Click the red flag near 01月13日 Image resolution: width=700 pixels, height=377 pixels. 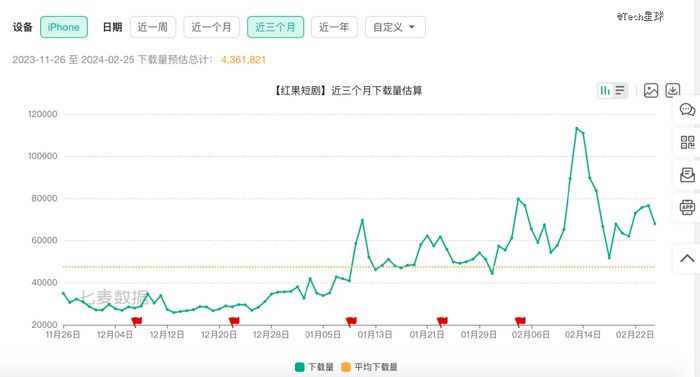pos(351,321)
